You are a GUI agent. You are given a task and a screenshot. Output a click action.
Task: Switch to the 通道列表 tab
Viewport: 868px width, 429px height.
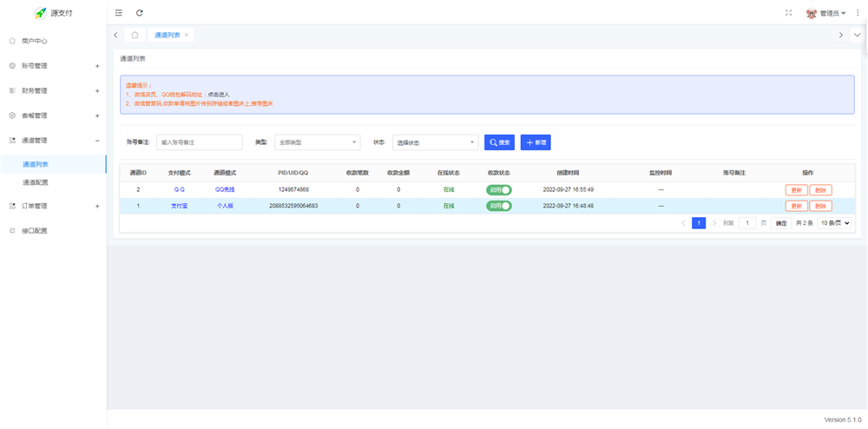point(168,35)
